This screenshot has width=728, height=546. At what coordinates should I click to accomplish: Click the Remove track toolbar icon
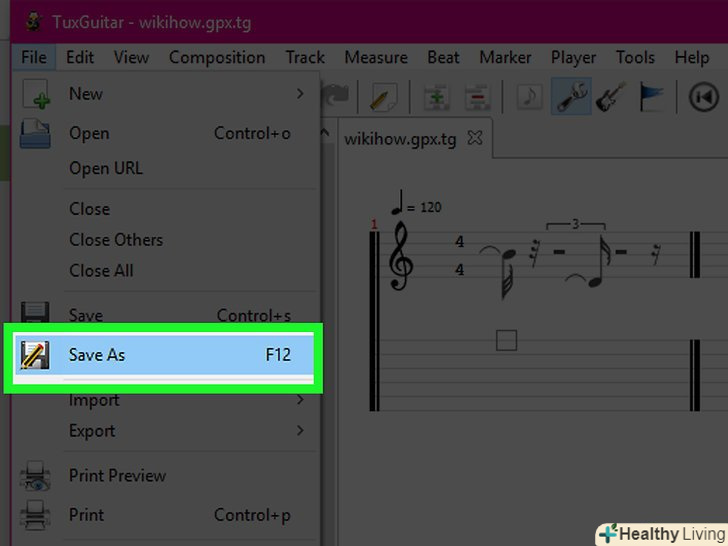pos(477,97)
